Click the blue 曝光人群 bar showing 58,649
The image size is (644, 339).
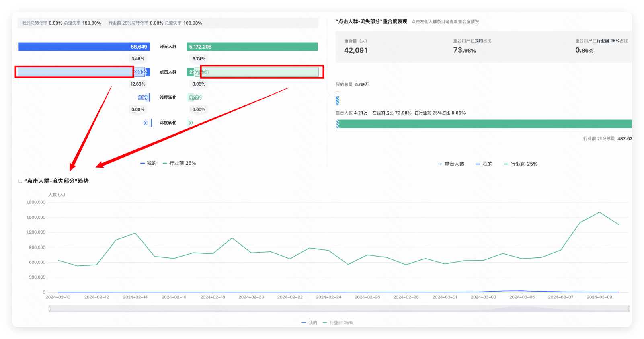pos(84,47)
